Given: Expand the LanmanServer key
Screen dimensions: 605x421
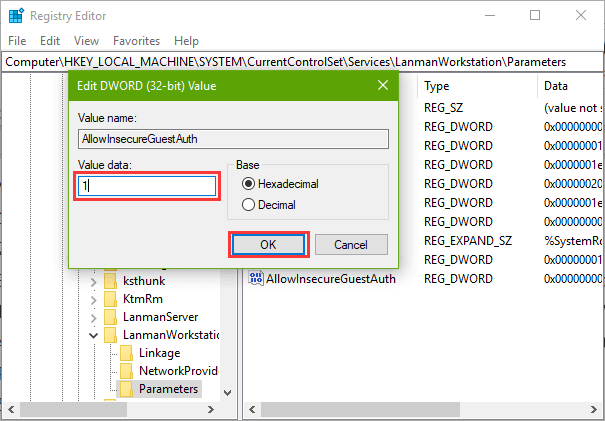Looking at the screenshot, I should point(93,318).
